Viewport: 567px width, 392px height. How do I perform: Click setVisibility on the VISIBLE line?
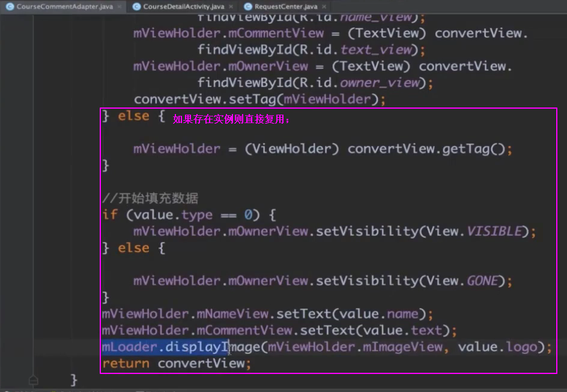[367, 231]
